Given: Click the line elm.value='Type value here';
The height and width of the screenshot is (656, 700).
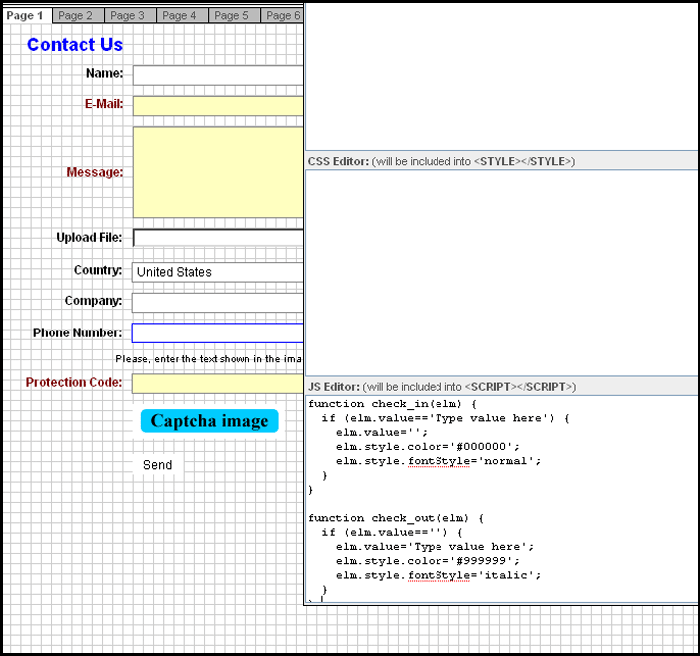Looking at the screenshot, I should [x=435, y=547].
